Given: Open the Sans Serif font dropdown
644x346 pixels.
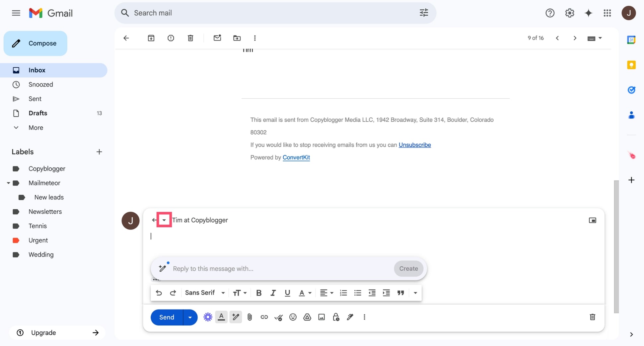Looking at the screenshot, I should coord(205,293).
